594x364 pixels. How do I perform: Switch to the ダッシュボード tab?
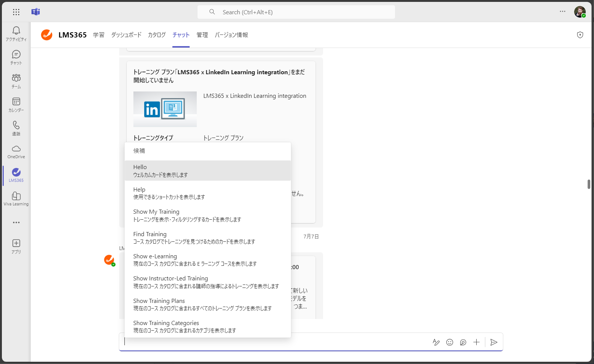point(126,35)
